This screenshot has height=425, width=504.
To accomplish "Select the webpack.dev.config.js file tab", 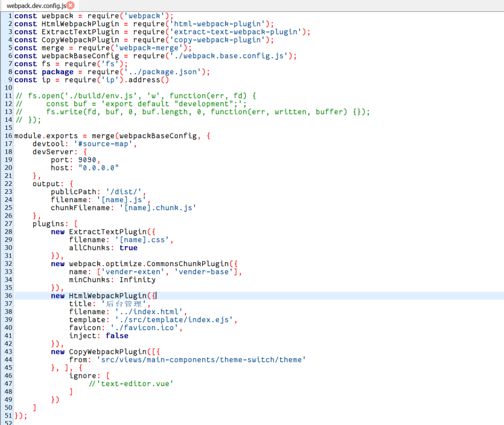I will (x=35, y=6).
